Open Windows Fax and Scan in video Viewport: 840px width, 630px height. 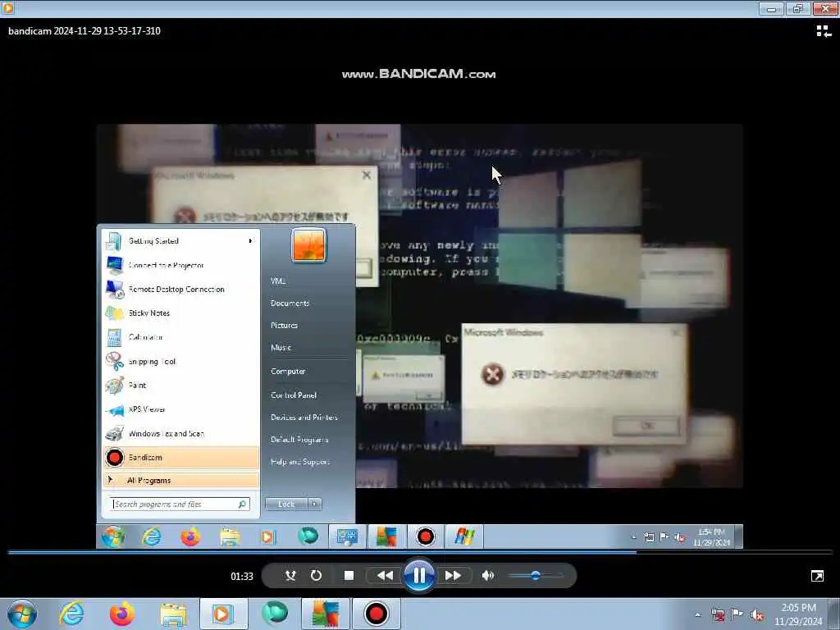(x=180, y=433)
